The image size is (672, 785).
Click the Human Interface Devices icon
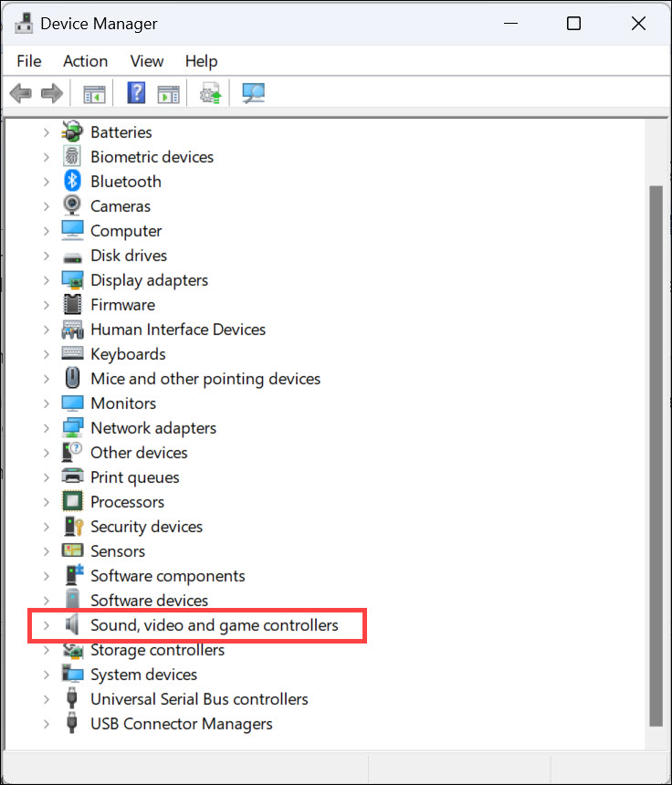tap(73, 330)
